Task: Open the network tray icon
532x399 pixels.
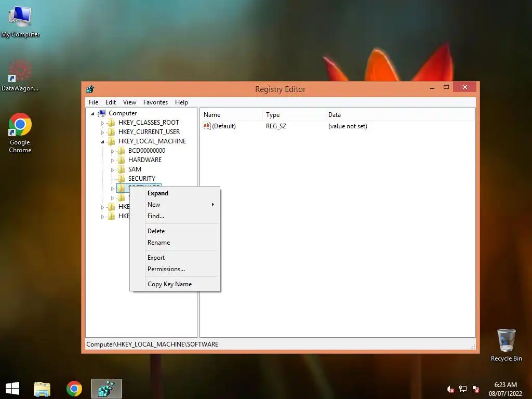Action: point(463,389)
